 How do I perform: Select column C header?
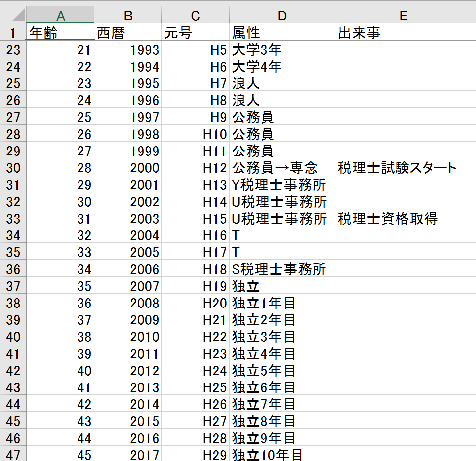[x=195, y=15]
